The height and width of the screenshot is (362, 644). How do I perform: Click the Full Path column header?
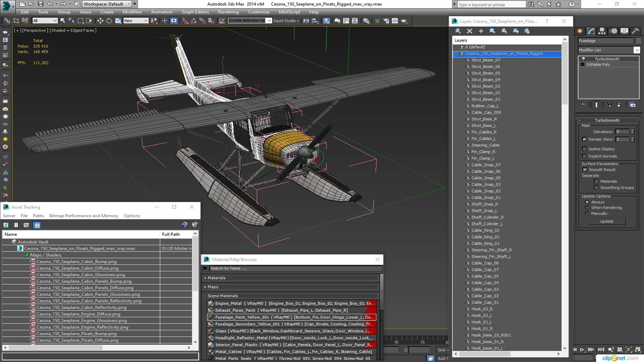tap(176, 234)
